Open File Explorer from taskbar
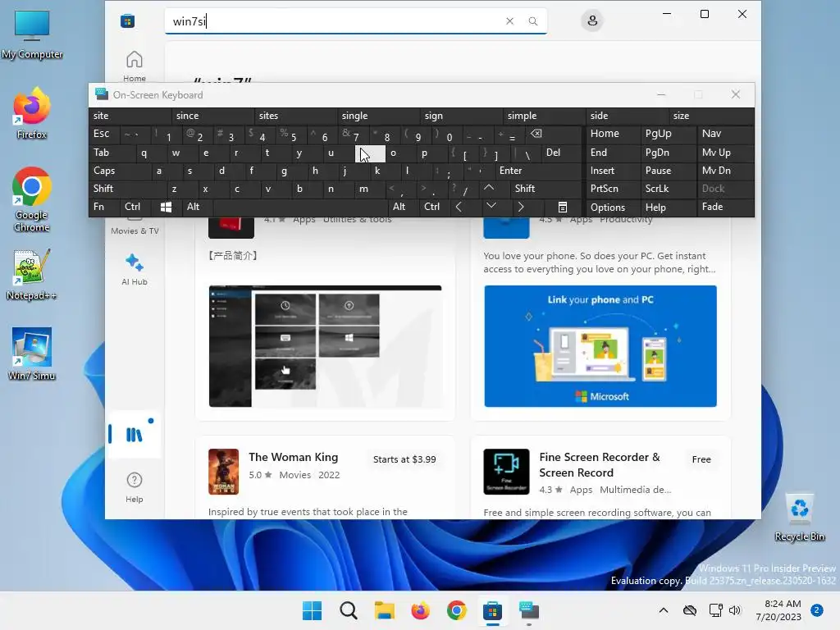The height and width of the screenshot is (630, 840). tap(384, 610)
